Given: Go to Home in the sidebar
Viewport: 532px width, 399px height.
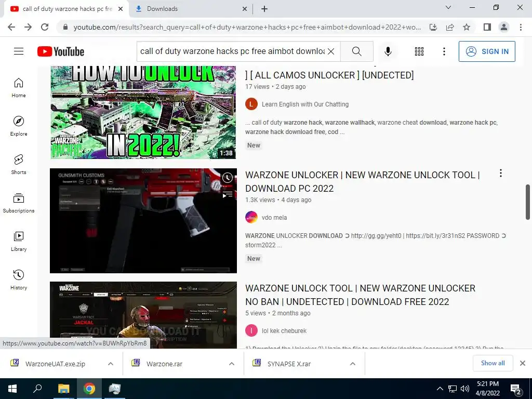Looking at the screenshot, I should click(19, 87).
